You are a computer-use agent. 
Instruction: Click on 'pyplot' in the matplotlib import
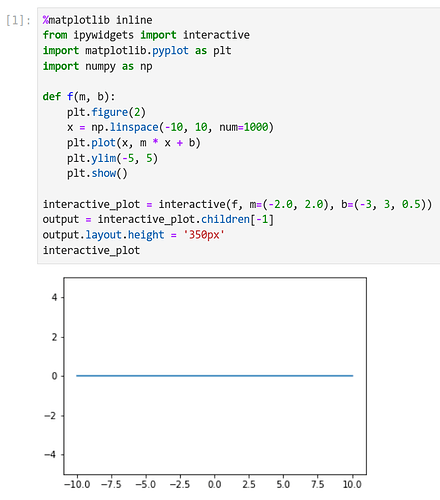point(170,51)
